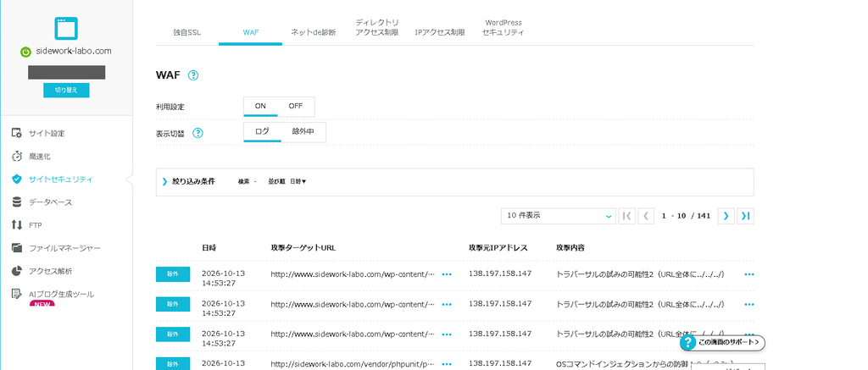
Task: Open help icon next to WAF heading
Action: 192,75
